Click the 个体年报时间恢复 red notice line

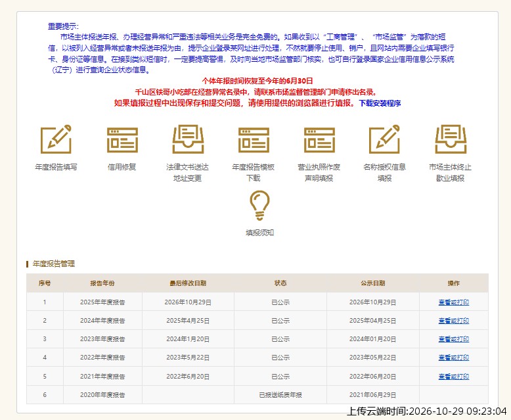tap(257, 81)
